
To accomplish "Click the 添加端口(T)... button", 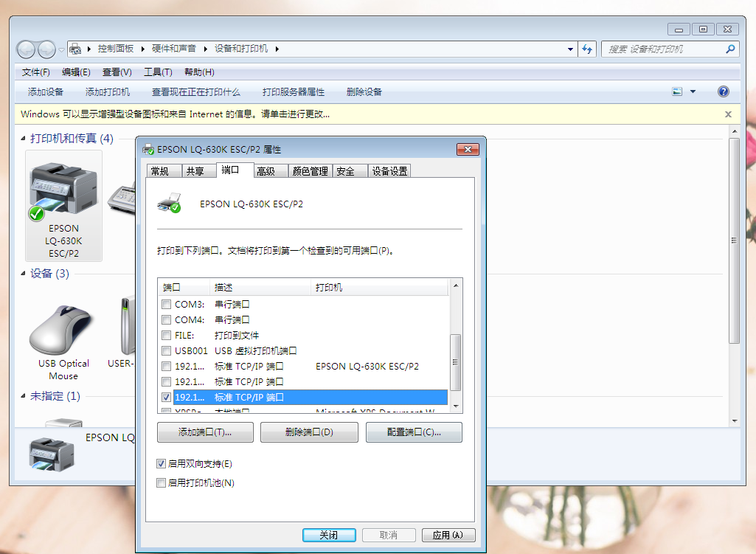I will click(x=205, y=432).
